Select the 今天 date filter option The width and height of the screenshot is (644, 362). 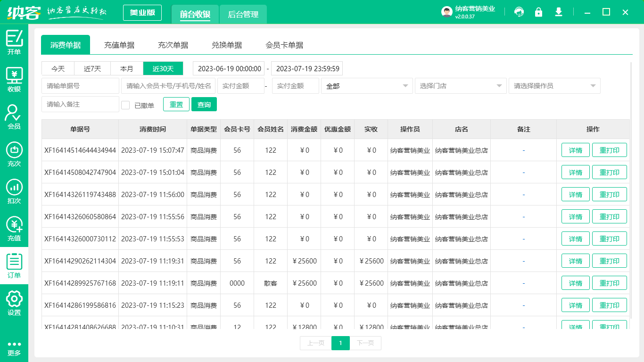pyautogui.click(x=57, y=68)
